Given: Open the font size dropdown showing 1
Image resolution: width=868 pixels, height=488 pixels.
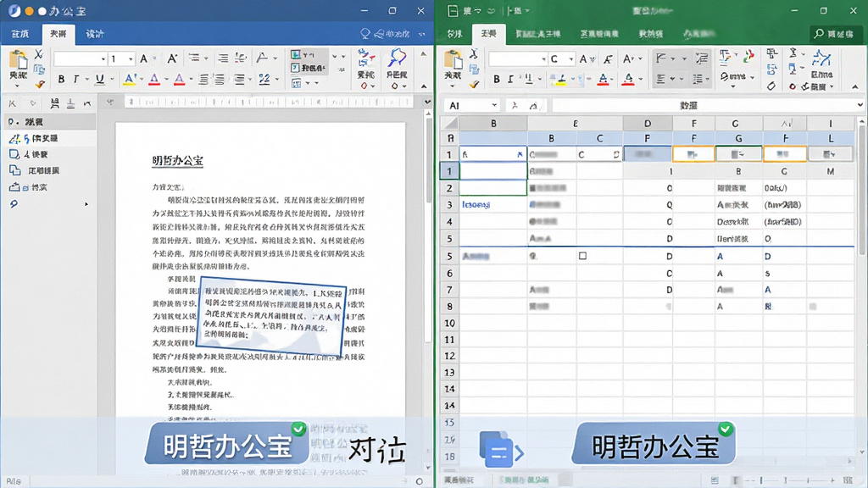Looking at the screenshot, I should pos(131,59).
